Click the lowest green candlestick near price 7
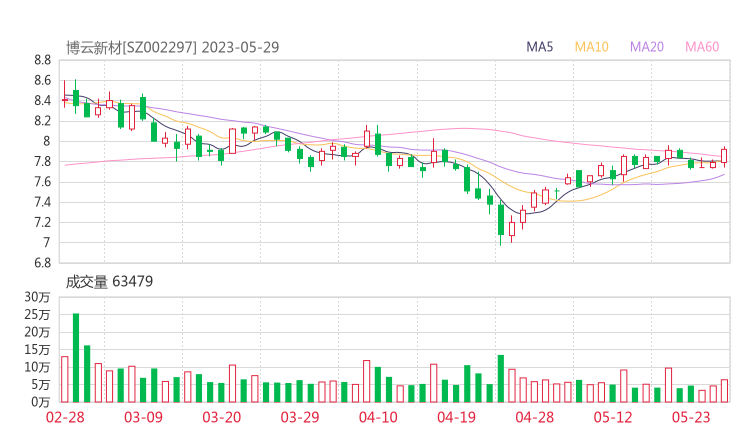Screen dimensions: 740x440 click(x=501, y=220)
